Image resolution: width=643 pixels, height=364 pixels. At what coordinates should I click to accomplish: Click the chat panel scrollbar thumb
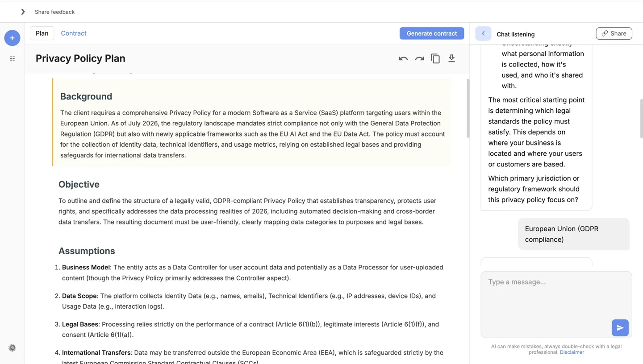click(x=641, y=118)
